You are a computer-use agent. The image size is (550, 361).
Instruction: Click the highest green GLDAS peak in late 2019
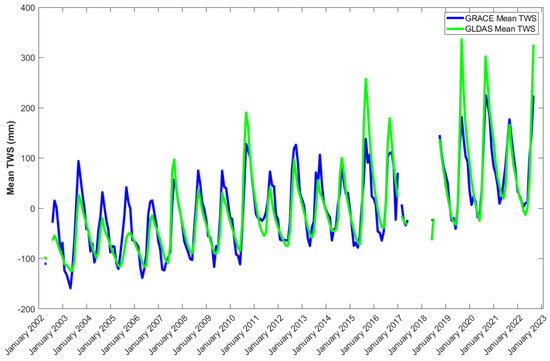point(462,39)
